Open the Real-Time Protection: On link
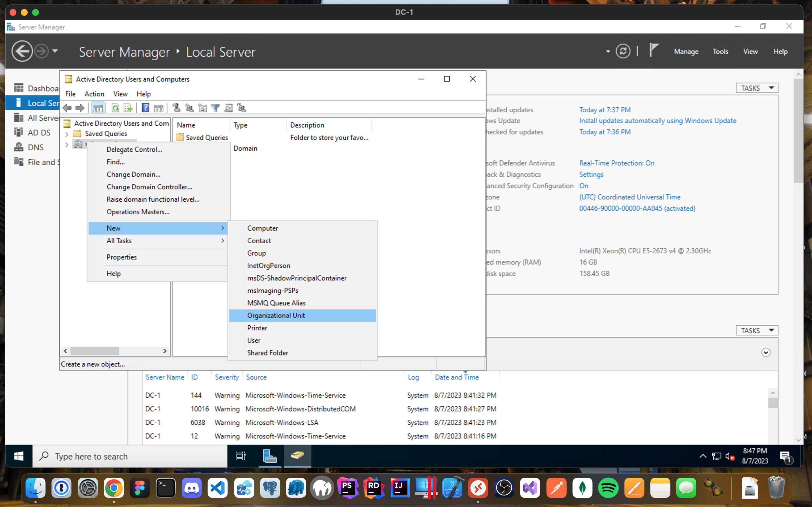Viewport: 812px width, 507px height. coord(616,163)
